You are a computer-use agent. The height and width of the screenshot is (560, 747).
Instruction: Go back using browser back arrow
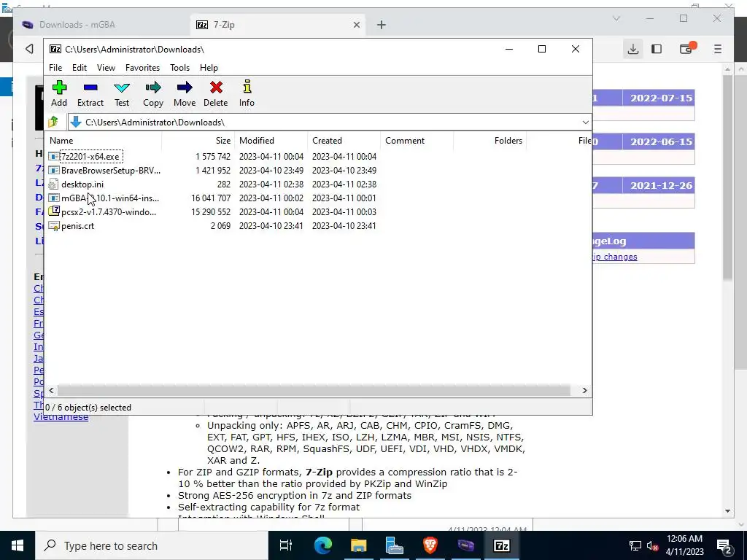point(29,49)
